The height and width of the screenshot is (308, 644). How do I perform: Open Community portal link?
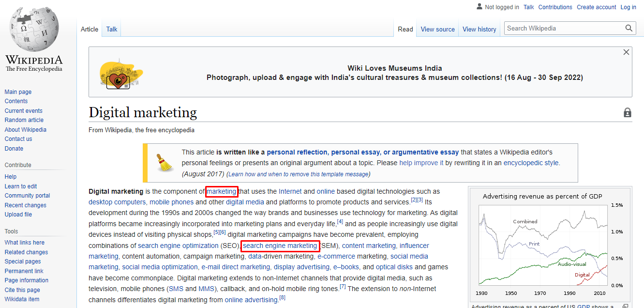(x=28, y=196)
